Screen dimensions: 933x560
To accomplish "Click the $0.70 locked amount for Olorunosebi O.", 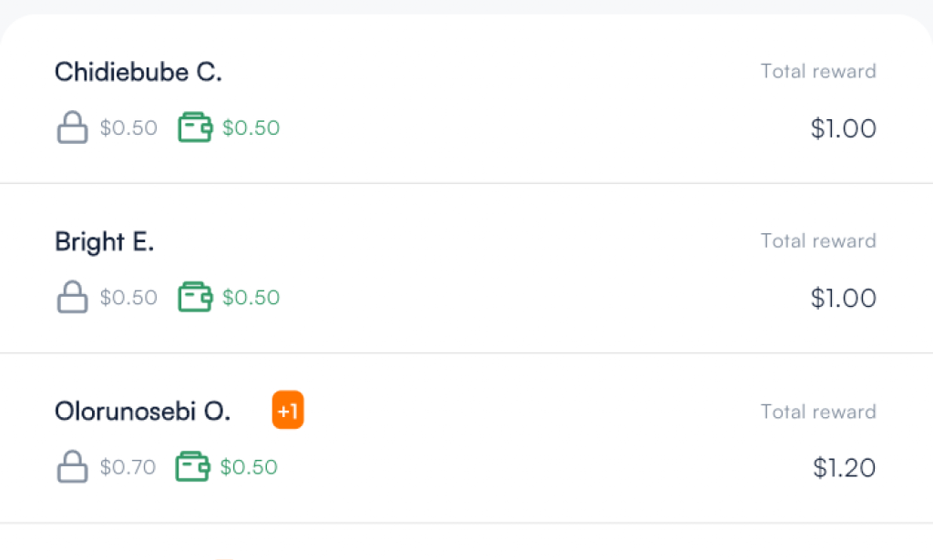I will coord(128,467).
